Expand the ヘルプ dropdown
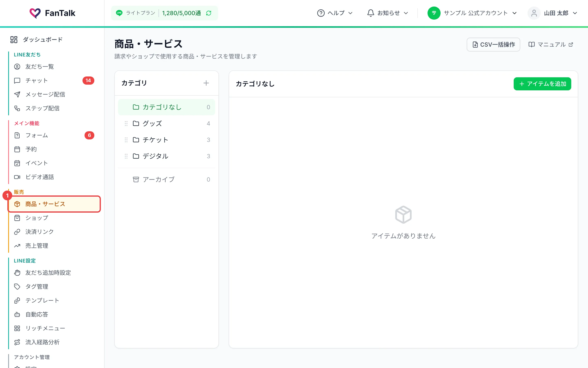This screenshot has width=588, height=368. [335, 13]
